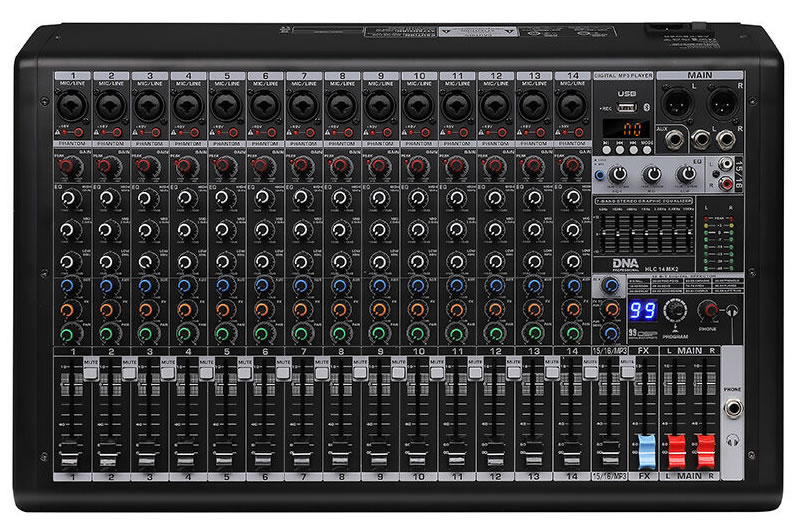Click the HIGH EQ knob on channel 3
The width and height of the screenshot is (796, 520).
pos(146,199)
